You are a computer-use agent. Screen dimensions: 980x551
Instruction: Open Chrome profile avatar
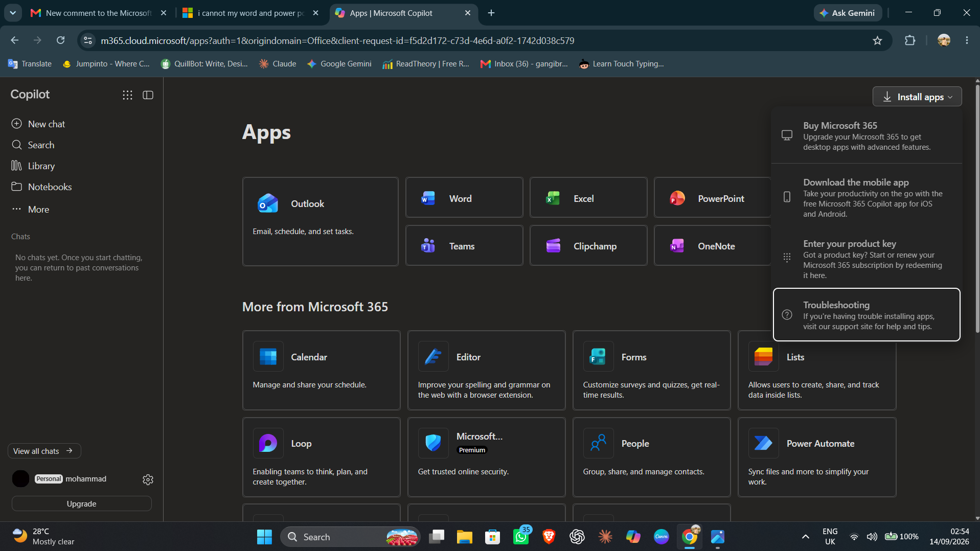click(x=944, y=40)
